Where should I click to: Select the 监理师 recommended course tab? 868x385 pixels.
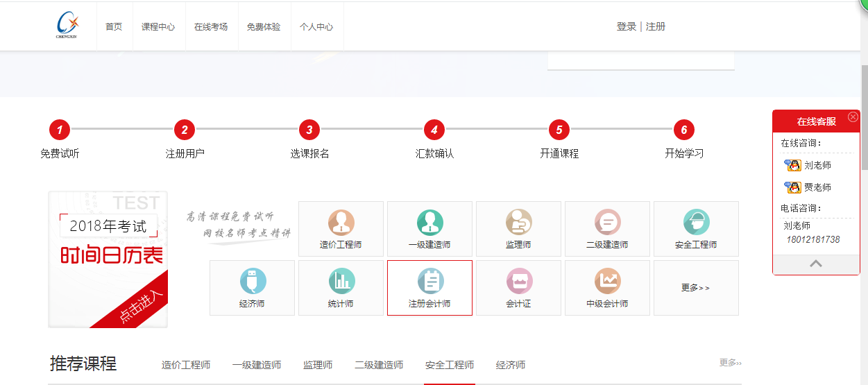318,365
